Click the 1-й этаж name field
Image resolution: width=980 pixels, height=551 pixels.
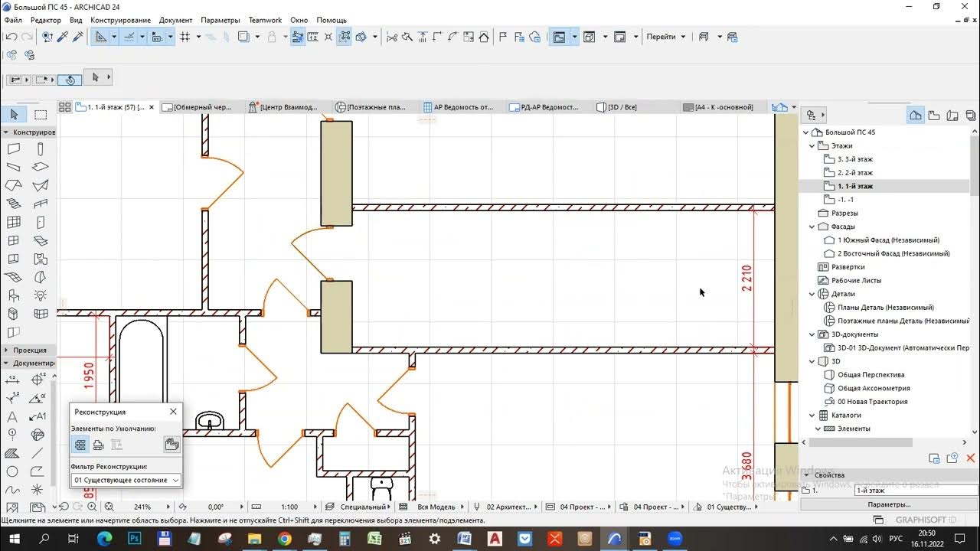coord(916,491)
